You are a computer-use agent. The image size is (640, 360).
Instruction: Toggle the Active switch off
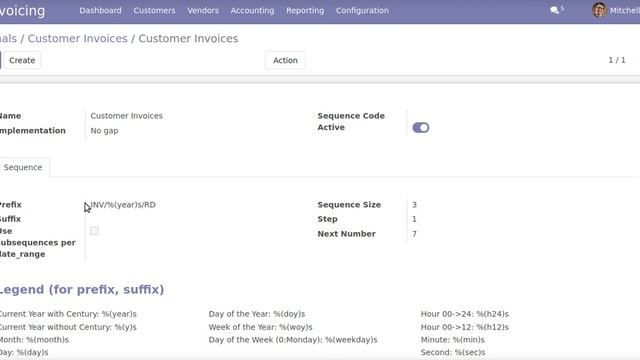pyautogui.click(x=420, y=128)
